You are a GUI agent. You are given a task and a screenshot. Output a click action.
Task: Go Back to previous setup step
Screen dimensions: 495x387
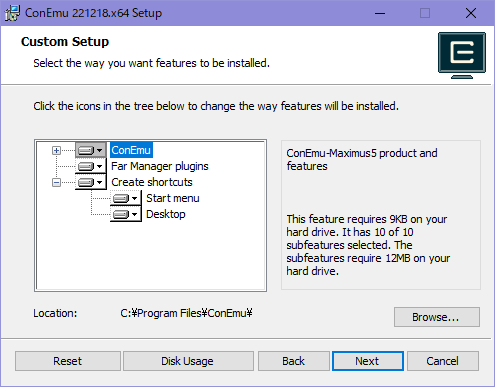tap(294, 361)
